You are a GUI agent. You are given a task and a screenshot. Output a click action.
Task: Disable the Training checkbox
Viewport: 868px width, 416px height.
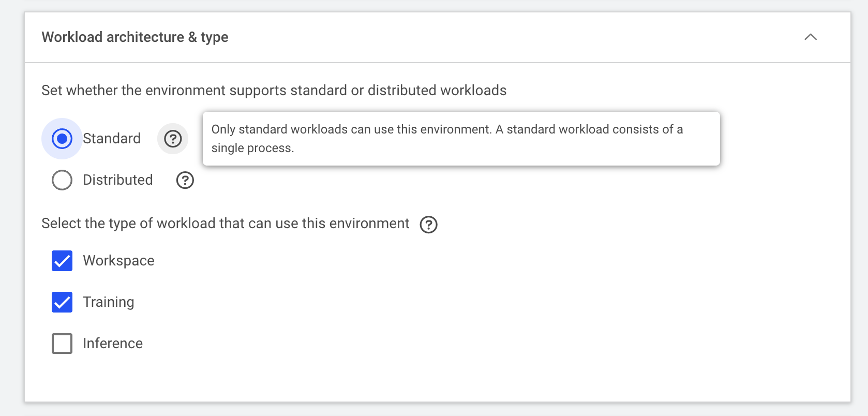tap(62, 302)
